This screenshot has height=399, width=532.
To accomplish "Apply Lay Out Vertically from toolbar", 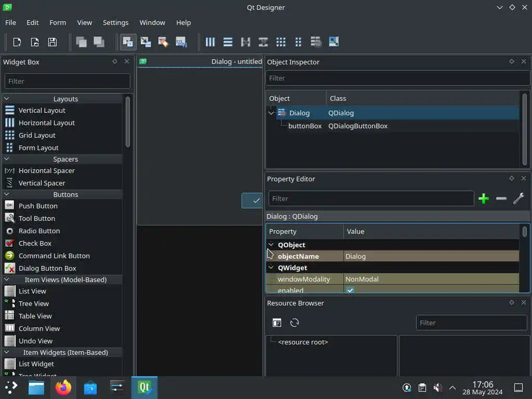I will pyautogui.click(x=228, y=42).
